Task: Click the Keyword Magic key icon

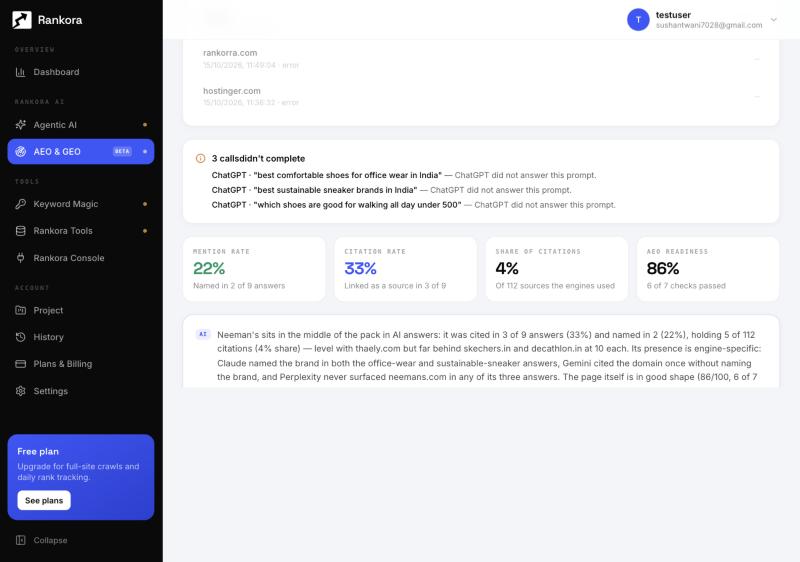Action: (20, 204)
